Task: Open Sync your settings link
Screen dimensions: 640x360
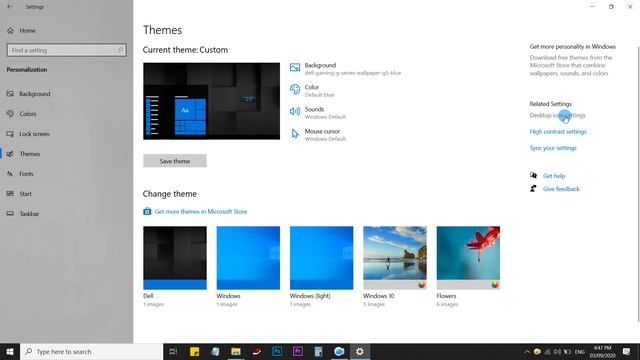Action: (553, 148)
